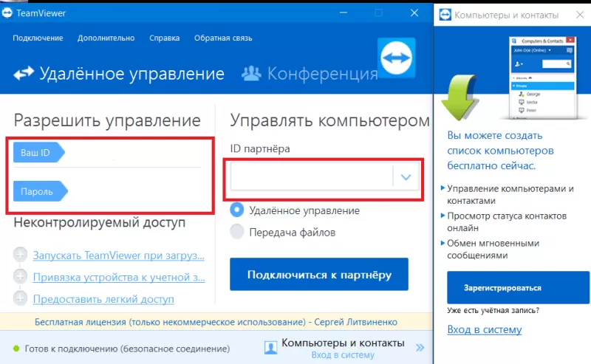Select the Удалённое управление radio option
591x364 pixels.
coord(236,210)
